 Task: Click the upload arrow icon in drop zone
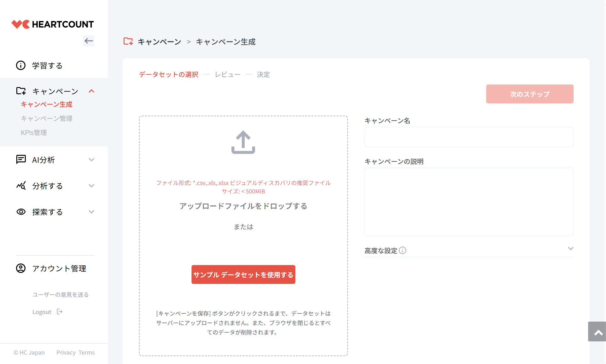pyautogui.click(x=243, y=142)
